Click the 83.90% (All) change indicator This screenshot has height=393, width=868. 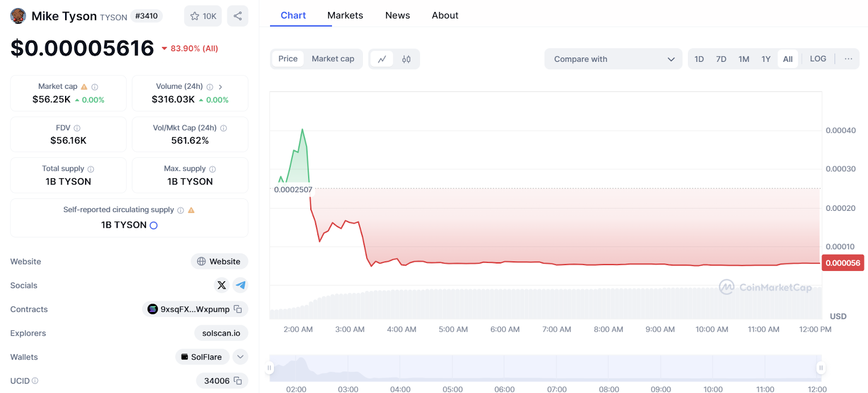(190, 48)
